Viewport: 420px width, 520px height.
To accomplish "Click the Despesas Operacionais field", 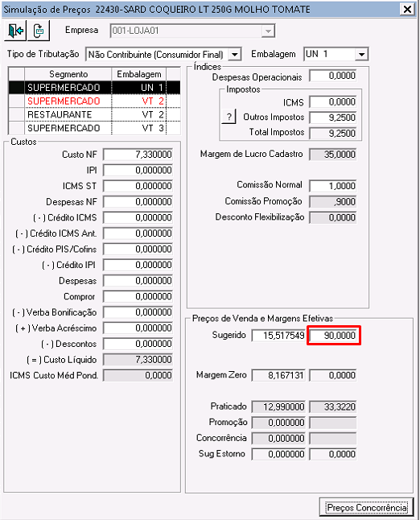I will pos(333,76).
